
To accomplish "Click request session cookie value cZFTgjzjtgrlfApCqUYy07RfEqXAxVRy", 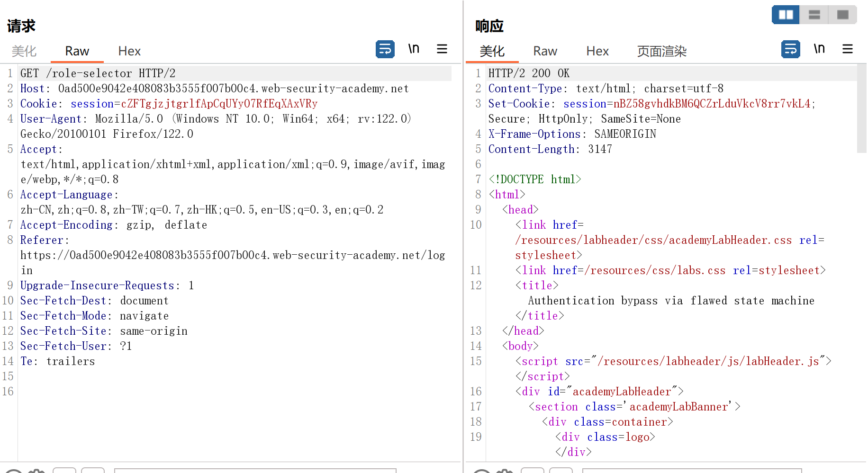I will 219,104.
